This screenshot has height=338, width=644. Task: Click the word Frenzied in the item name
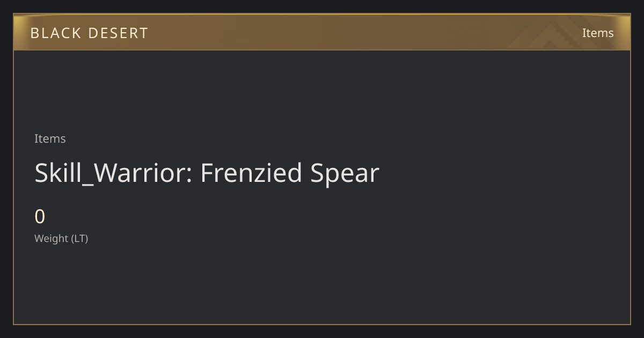tap(251, 173)
